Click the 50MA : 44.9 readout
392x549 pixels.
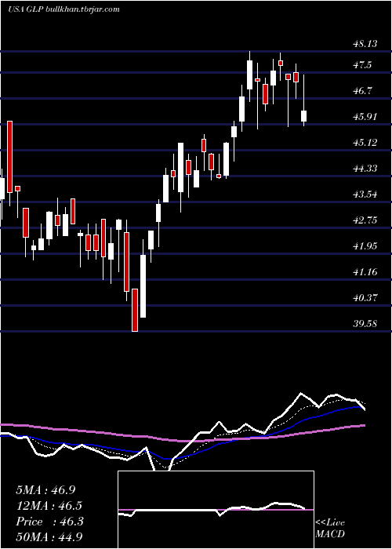click(x=49, y=537)
